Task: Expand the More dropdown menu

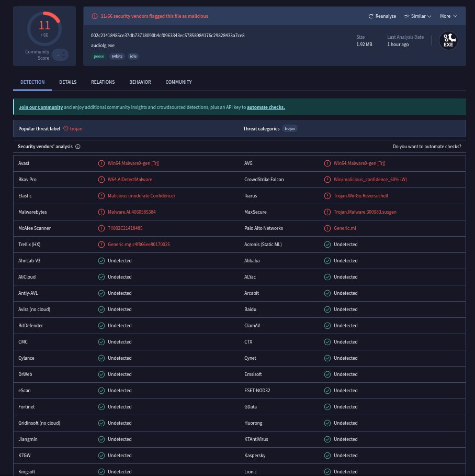Action: (449, 16)
